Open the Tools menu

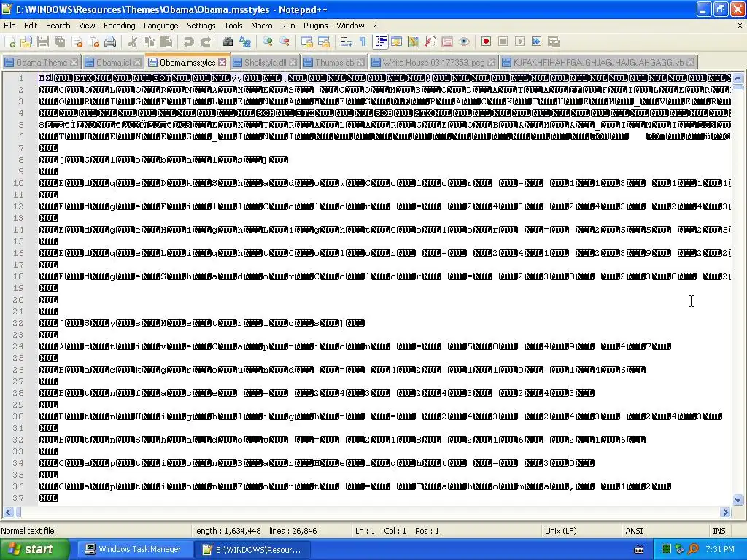click(x=233, y=26)
